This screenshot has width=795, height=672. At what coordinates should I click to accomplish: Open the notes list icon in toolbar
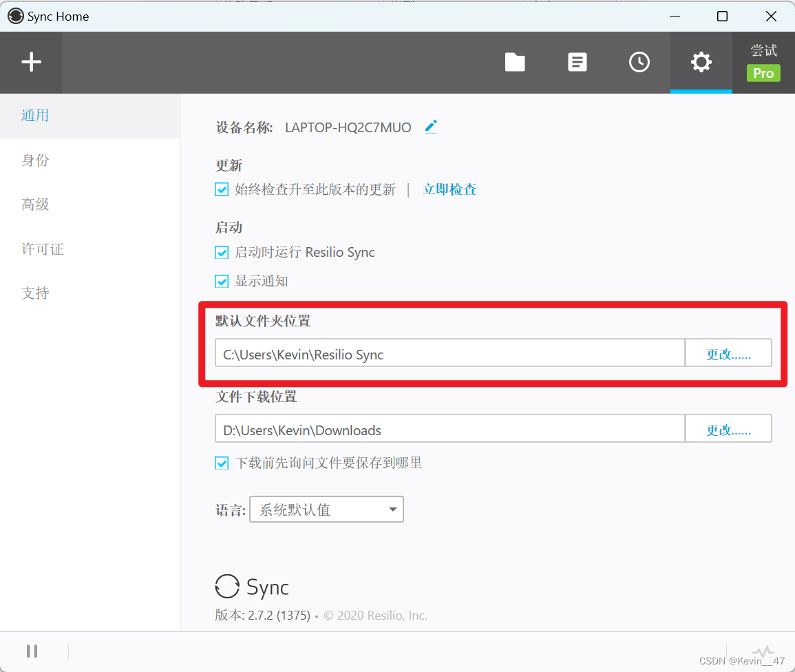click(x=577, y=63)
